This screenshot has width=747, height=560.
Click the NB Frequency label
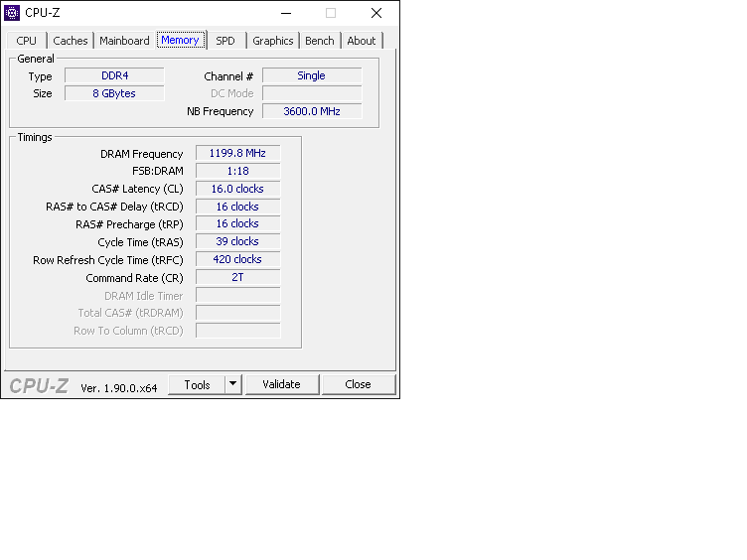tap(221, 111)
